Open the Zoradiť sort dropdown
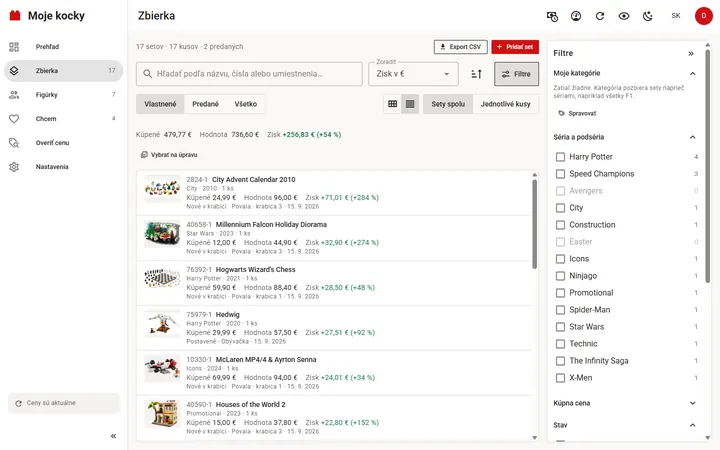This screenshot has height=450, width=720. (x=413, y=74)
